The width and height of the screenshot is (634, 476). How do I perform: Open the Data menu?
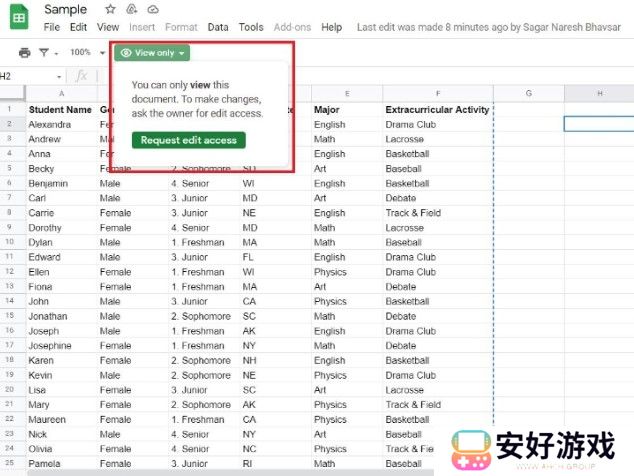click(x=218, y=27)
